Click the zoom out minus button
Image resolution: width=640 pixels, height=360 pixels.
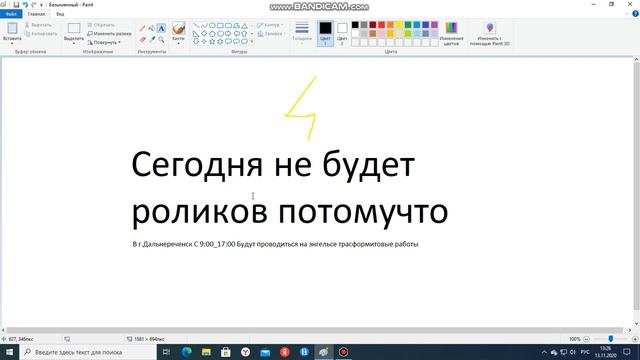click(x=587, y=339)
